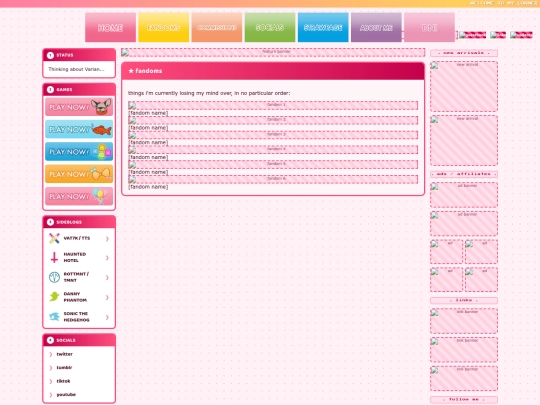Click the feature banner image above Fandoms
Viewport: 540px width, 405px height.
pyautogui.click(x=273, y=52)
